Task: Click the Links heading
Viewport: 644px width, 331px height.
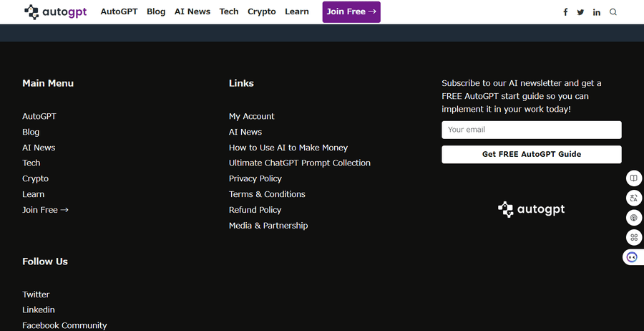Action: pyautogui.click(x=241, y=83)
